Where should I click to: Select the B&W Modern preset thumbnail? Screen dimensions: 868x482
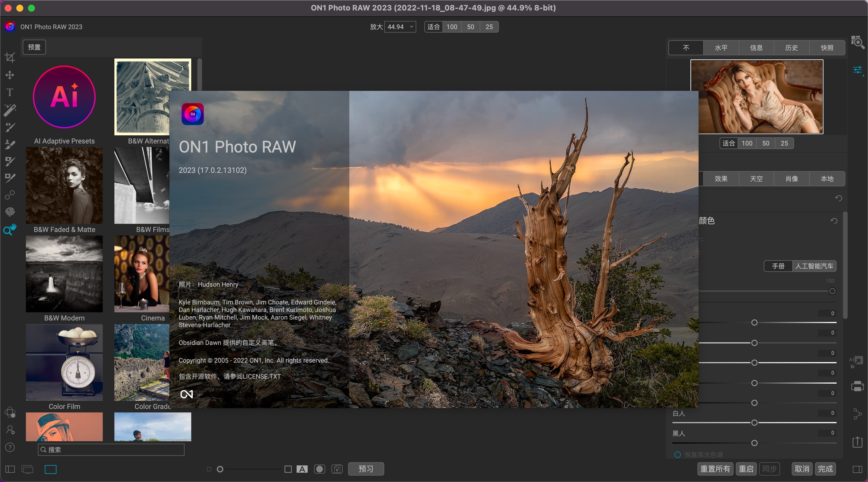coord(64,274)
